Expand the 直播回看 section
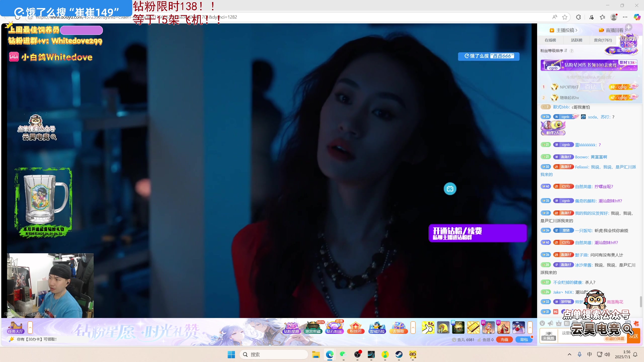The image size is (644, 362). [613, 30]
